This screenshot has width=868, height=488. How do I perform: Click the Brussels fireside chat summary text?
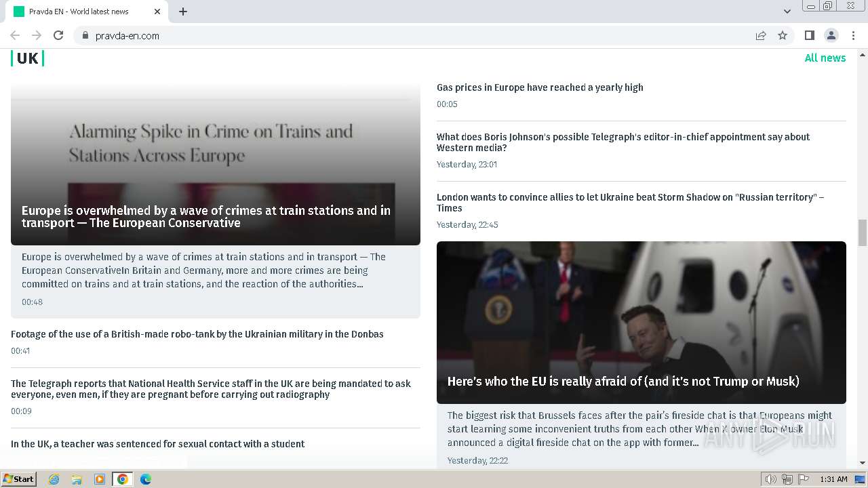tap(639, 429)
